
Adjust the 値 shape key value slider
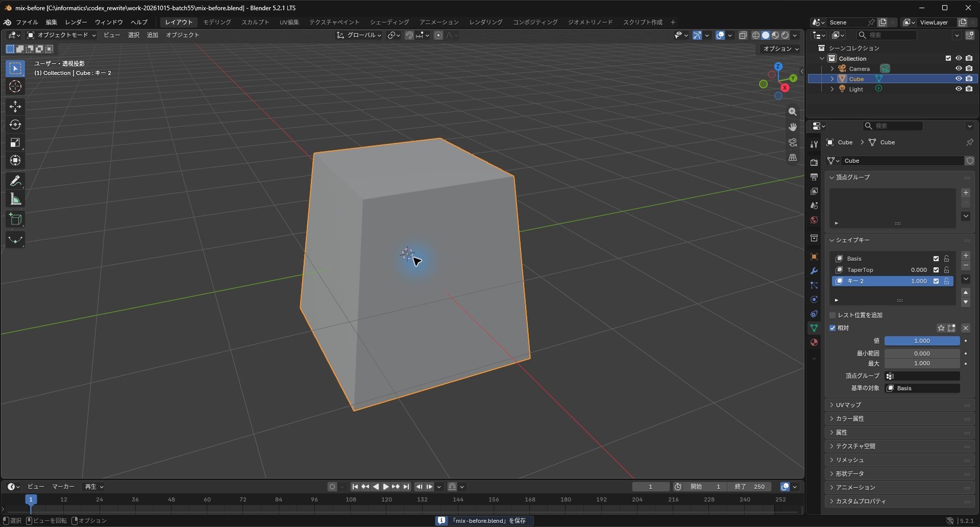(x=922, y=341)
